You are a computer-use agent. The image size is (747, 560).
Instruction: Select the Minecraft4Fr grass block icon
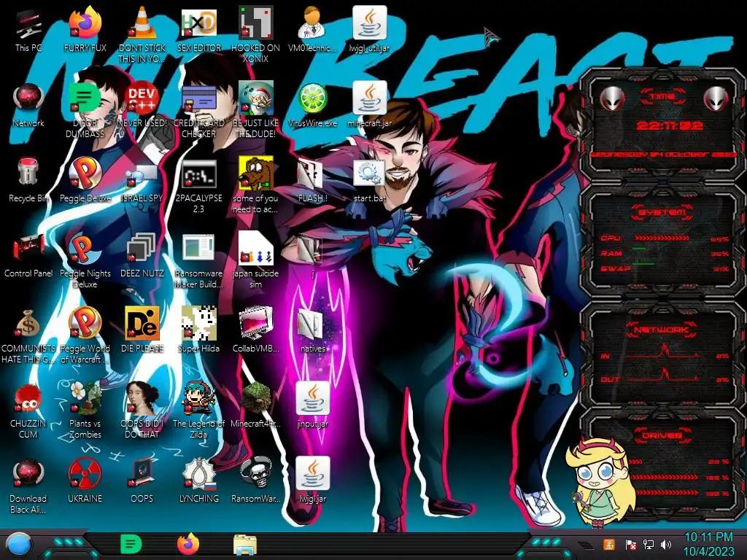256,398
